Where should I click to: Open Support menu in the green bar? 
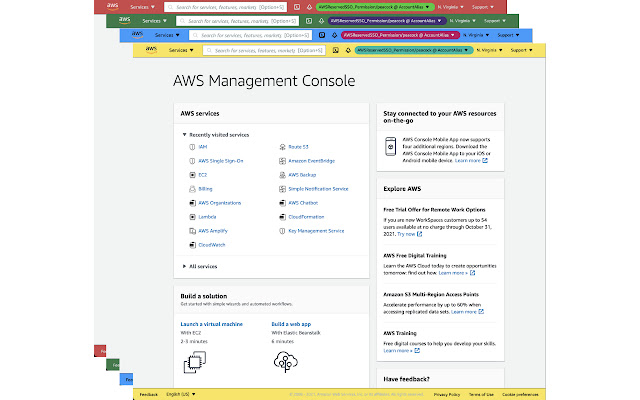pos(495,21)
